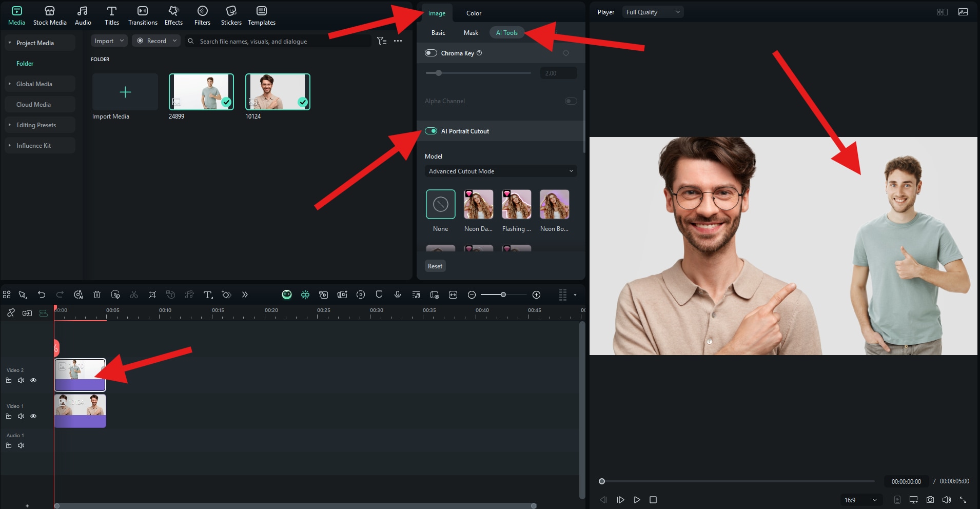Viewport: 980px width, 509px height.
Task: Lock the Video 2 track
Action: [9, 380]
